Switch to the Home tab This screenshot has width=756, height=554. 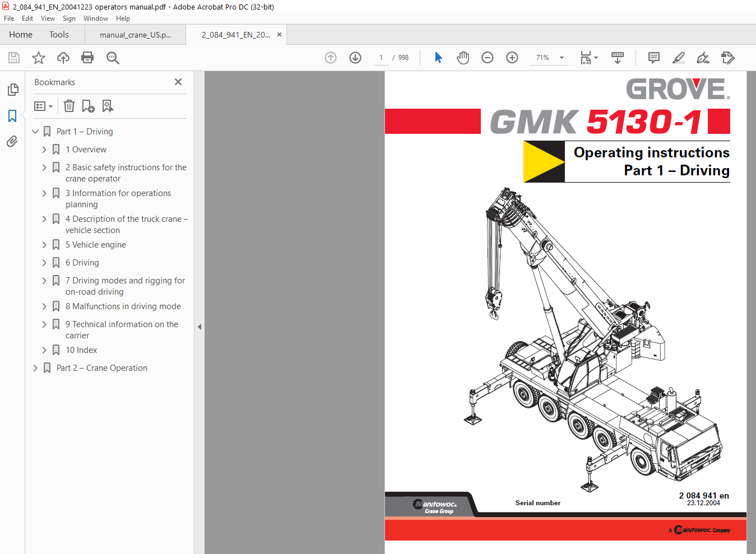(x=21, y=35)
